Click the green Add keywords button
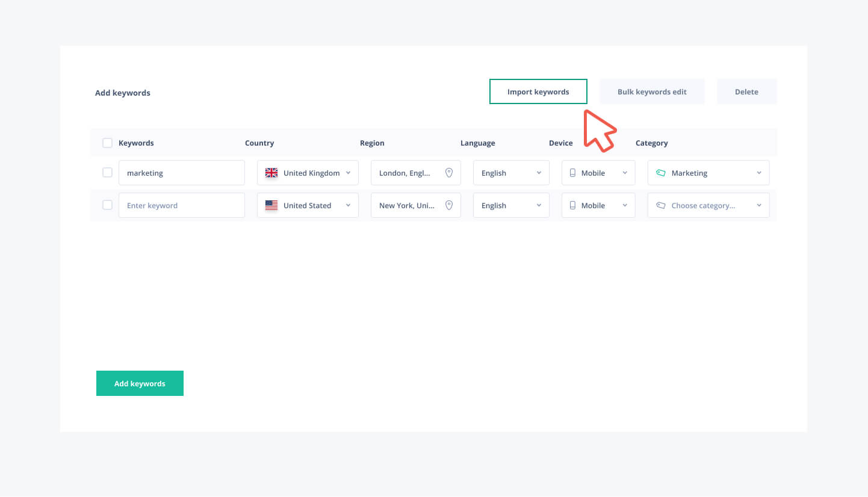This screenshot has height=497, width=868. click(x=140, y=383)
